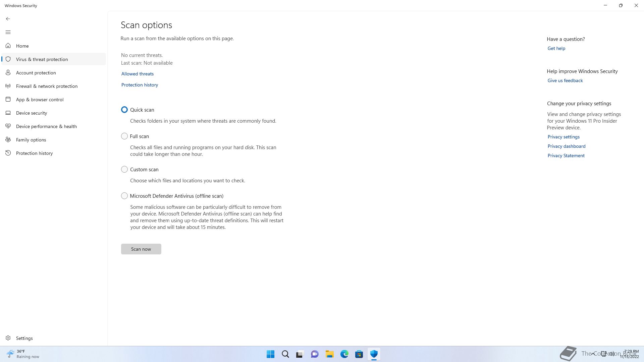Click the Family options people icon
Viewport: 644px width, 362px height.
8,139
